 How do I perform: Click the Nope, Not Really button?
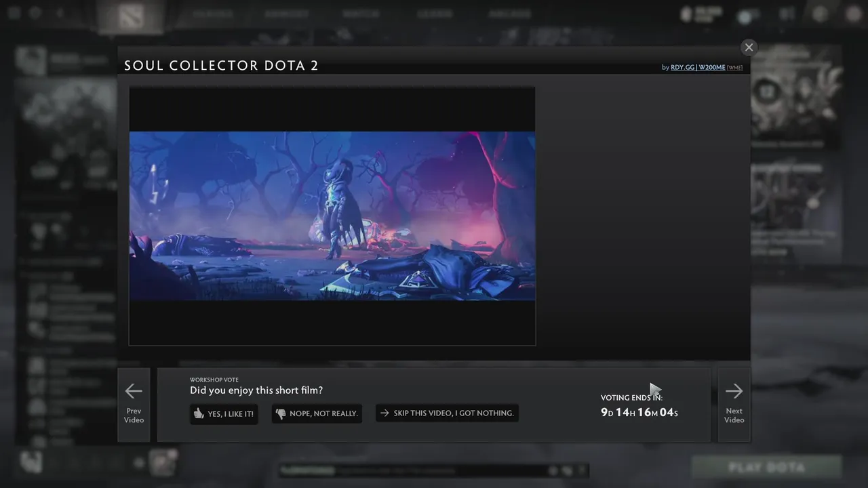(317, 413)
